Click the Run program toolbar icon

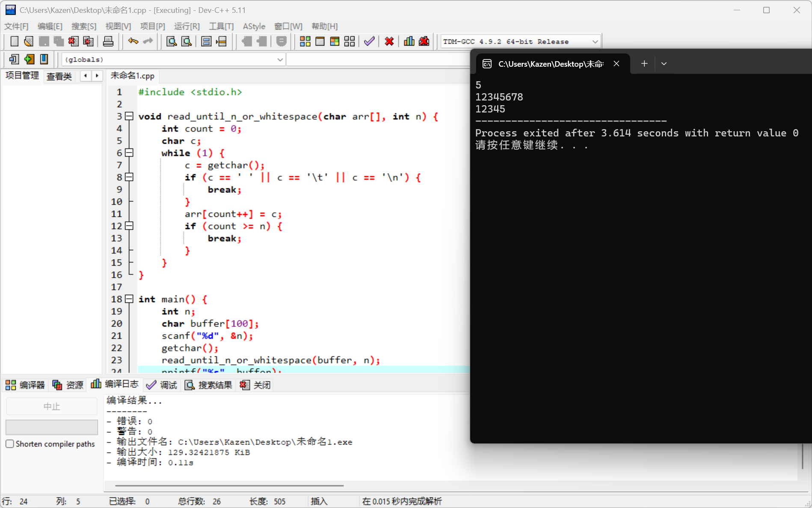click(x=320, y=41)
